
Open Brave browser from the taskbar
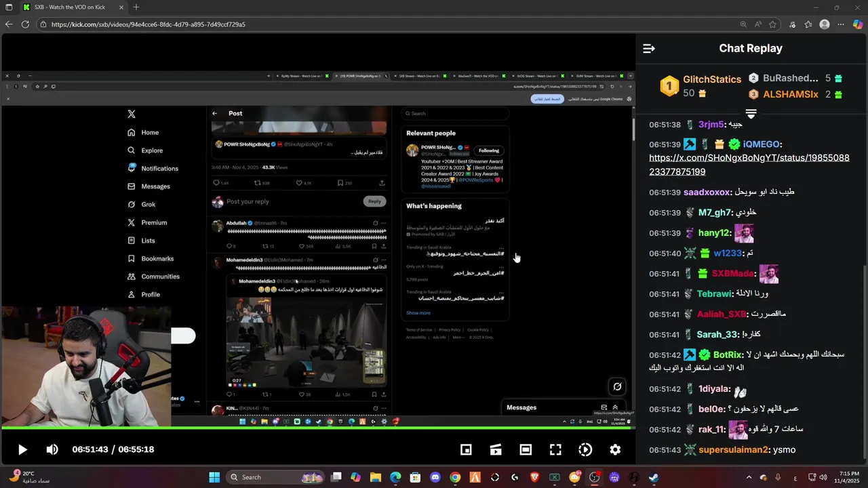[x=534, y=477]
